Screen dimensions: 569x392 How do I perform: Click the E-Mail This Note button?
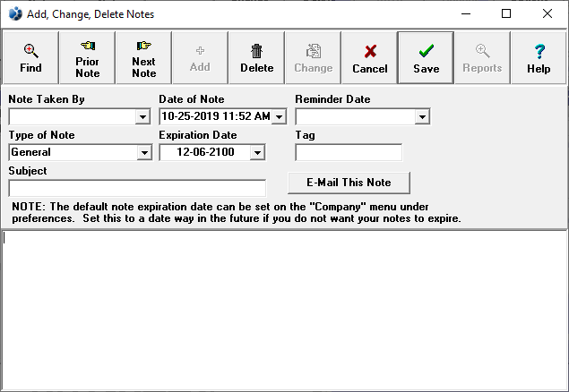349,183
